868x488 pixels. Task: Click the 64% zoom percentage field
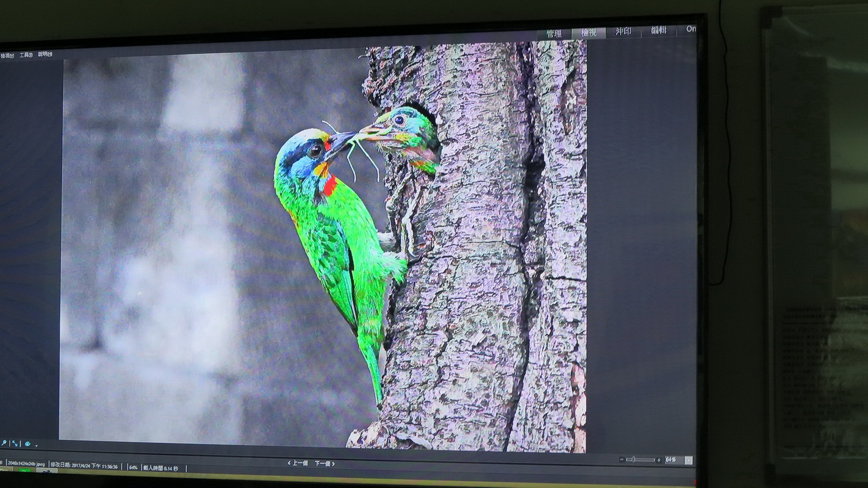pos(674,460)
